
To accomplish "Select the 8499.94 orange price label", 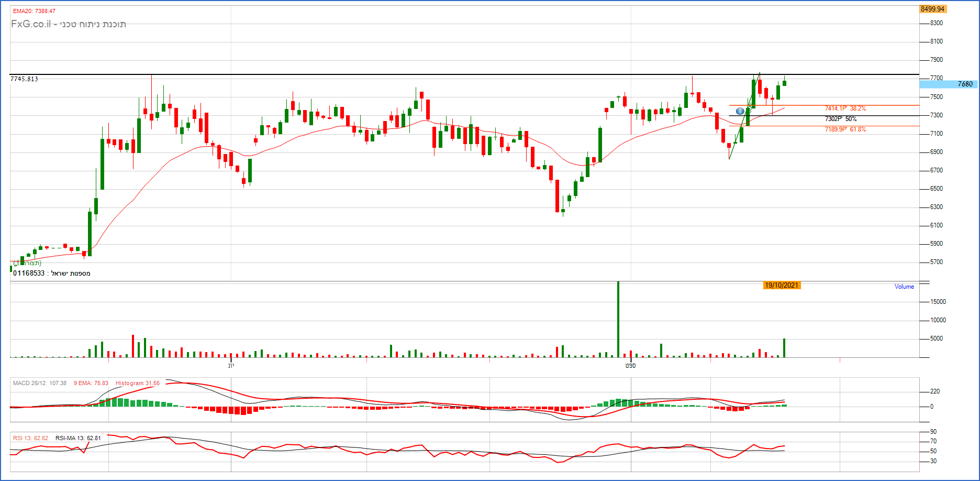I will pyautogui.click(x=932, y=9).
